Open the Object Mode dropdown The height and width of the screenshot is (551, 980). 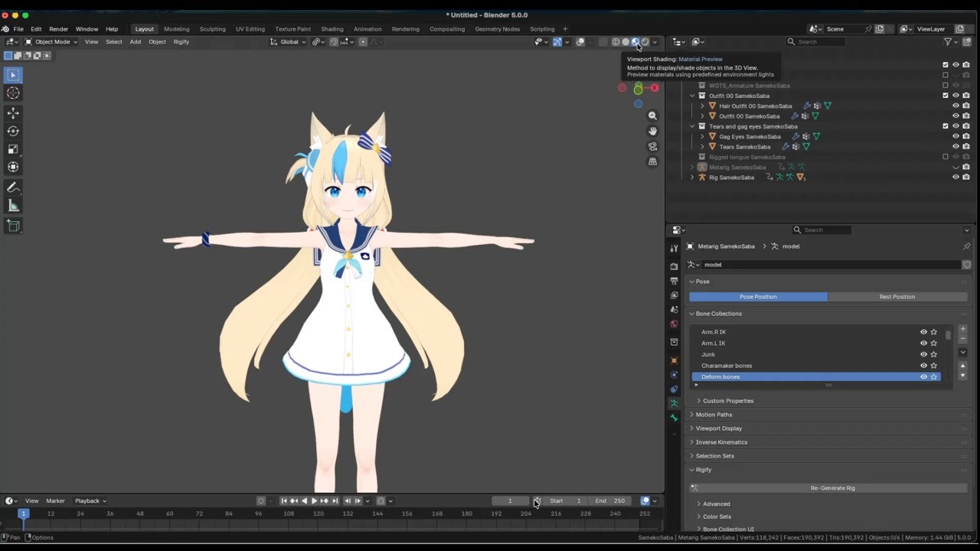[51, 42]
